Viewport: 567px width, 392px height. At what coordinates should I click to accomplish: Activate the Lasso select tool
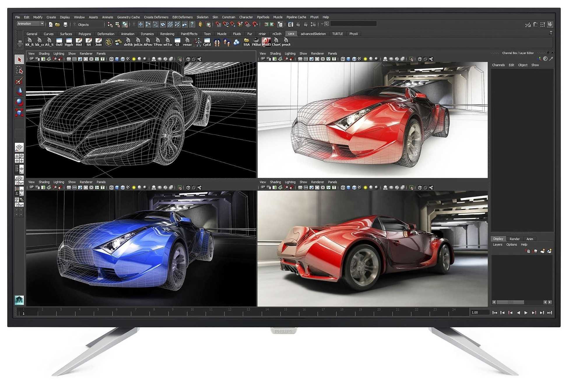pyautogui.click(x=19, y=70)
